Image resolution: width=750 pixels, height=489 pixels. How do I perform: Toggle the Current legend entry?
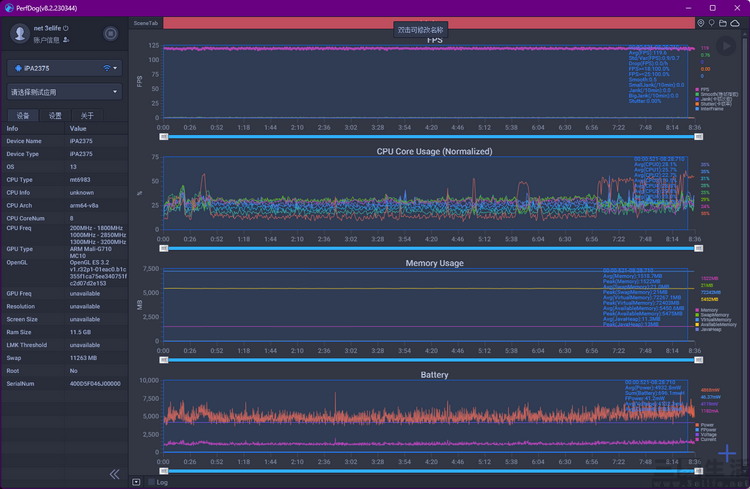click(706, 439)
